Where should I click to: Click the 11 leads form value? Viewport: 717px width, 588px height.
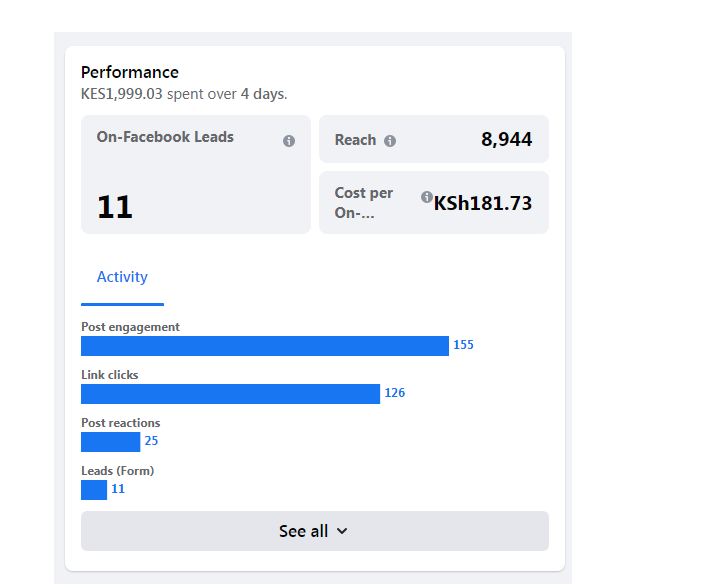pyautogui.click(x=118, y=489)
